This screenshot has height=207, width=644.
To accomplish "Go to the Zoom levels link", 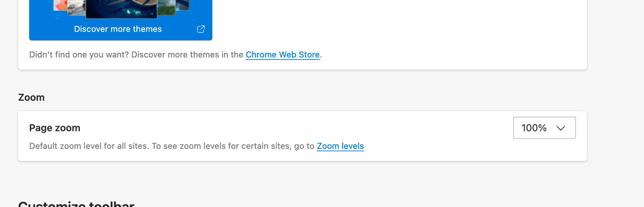I will coord(340,146).
